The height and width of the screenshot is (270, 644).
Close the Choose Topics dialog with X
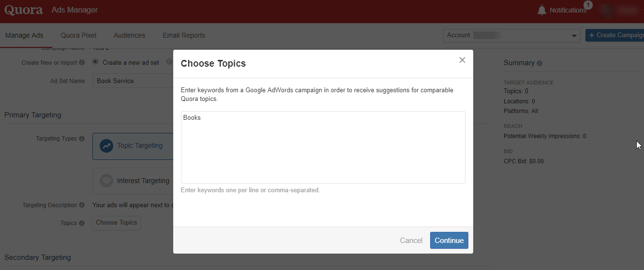462,60
